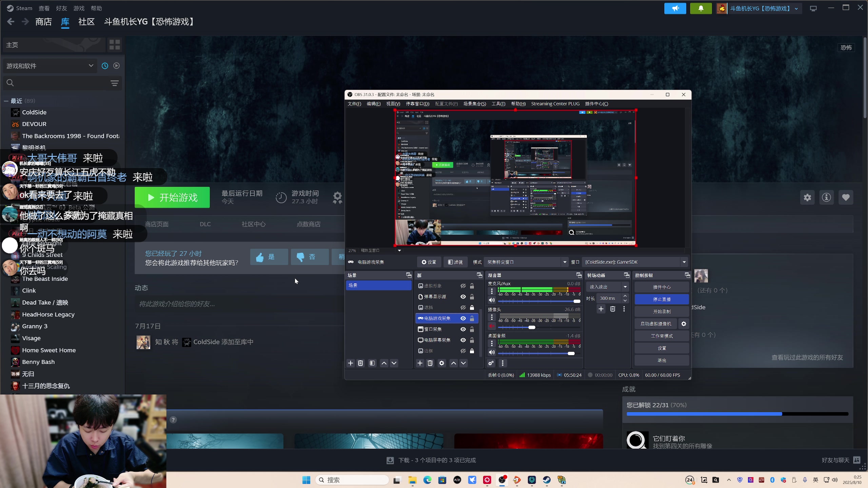
Task: Mute the 麦克风/Aux speaker icon
Action: pos(492,300)
